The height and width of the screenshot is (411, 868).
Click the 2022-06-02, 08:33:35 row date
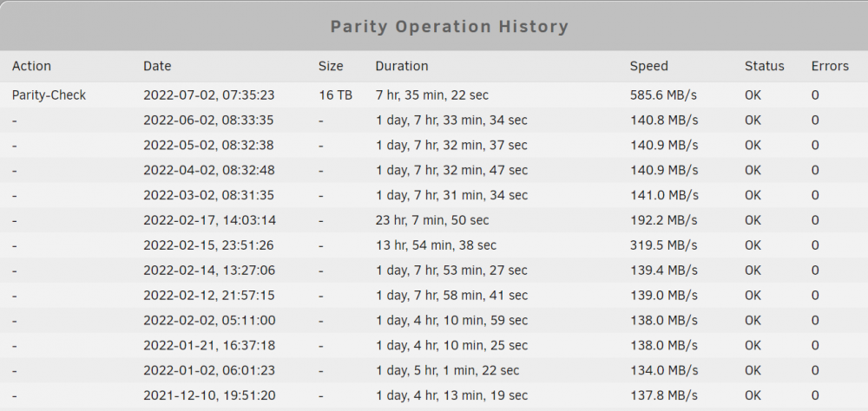[x=208, y=120]
